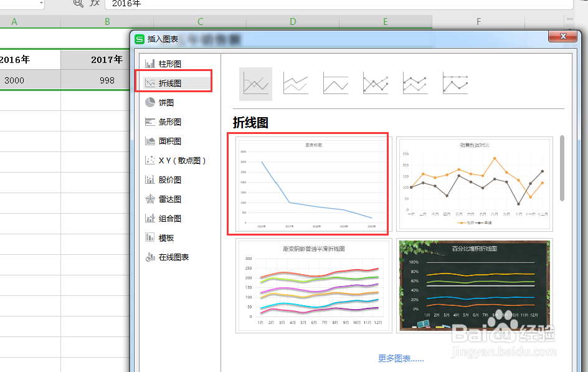Image resolution: width=588 pixels, height=372 pixels.
Task: Pick the 销售数据对比 chart template
Action: coord(475,184)
